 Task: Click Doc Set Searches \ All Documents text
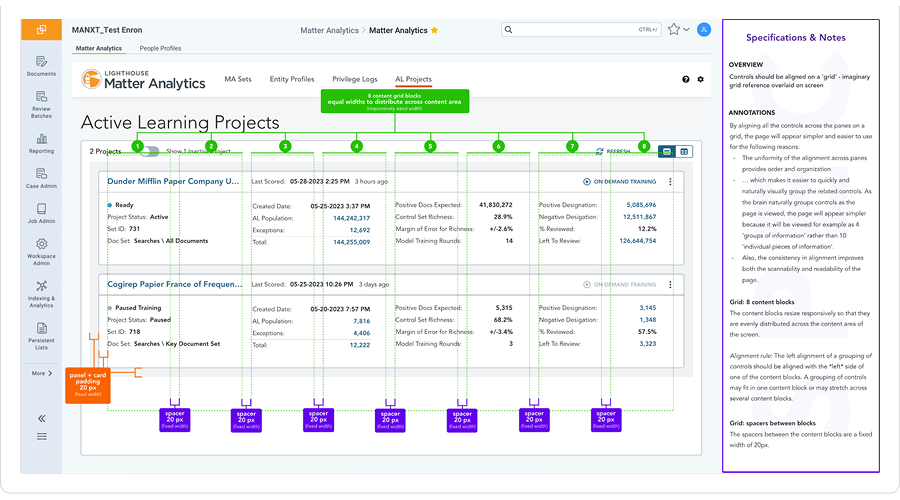point(171,241)
